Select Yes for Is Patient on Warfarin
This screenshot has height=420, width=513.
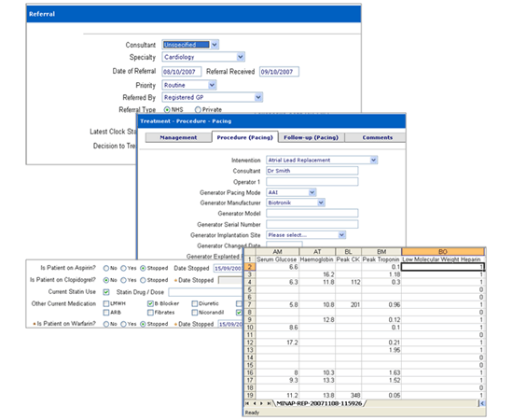pos(123,324)
